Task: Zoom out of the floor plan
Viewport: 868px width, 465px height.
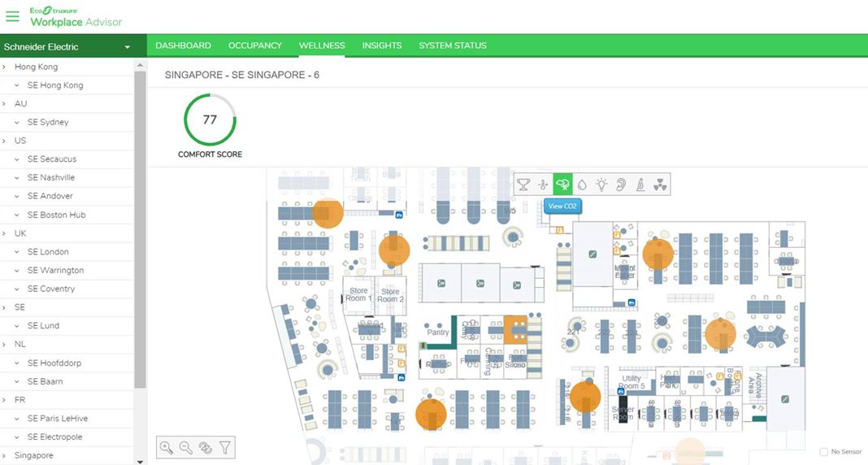Action: click(185, 447)
